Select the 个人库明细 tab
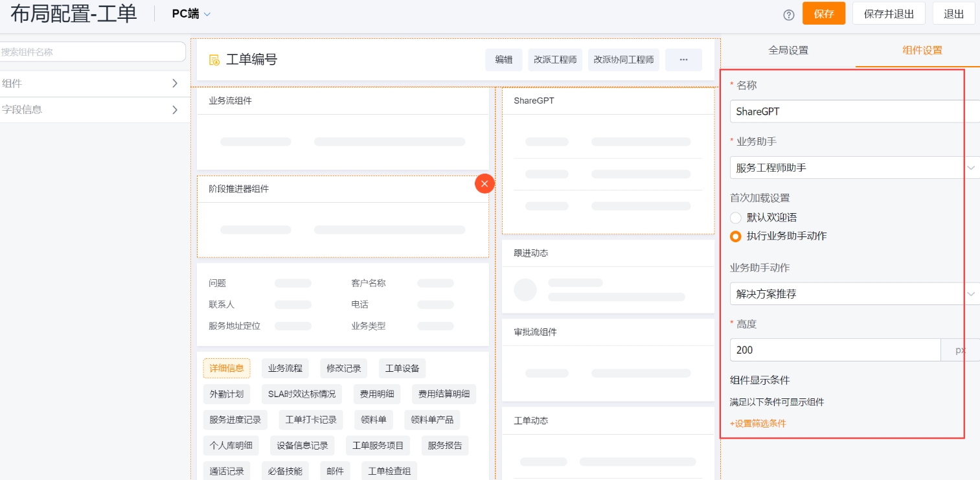 point(231,446)
